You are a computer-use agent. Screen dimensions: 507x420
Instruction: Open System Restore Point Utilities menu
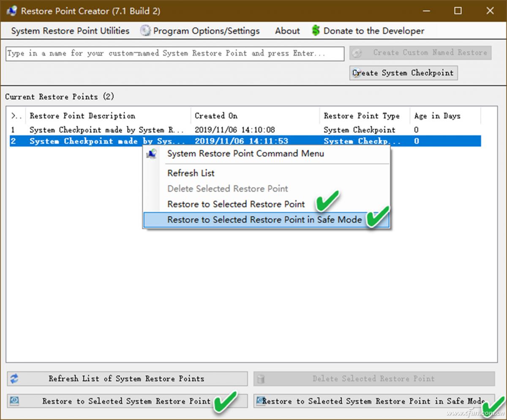click(70, 31)
